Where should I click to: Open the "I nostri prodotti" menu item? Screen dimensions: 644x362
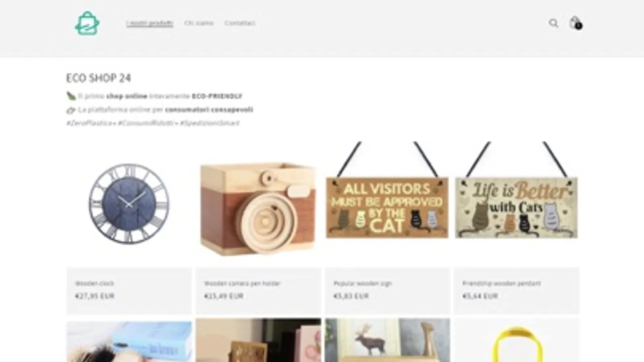tap(149, 23)
